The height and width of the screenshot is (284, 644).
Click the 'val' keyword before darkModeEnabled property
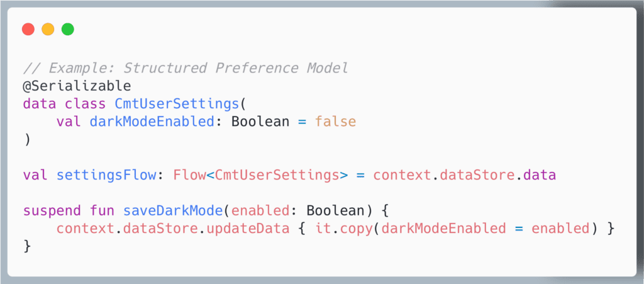point(69,121)
